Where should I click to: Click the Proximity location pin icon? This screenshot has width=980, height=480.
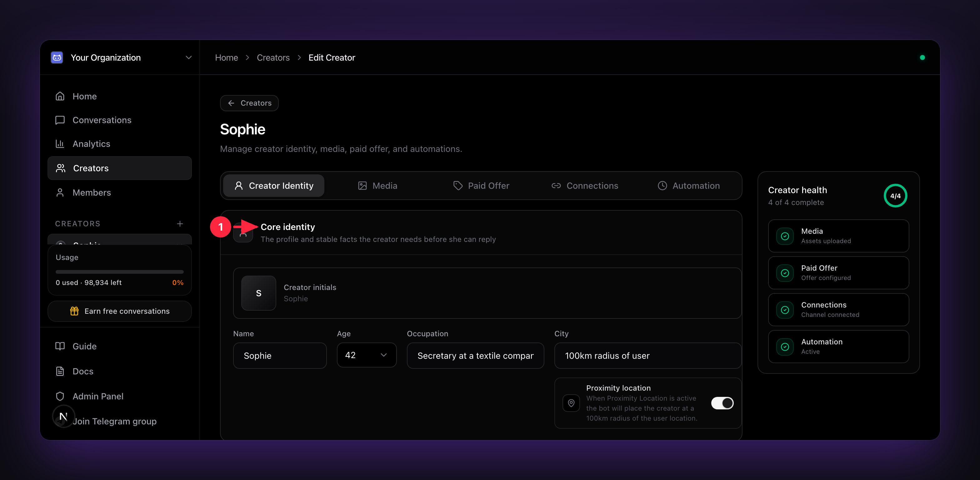click(571, 403)
